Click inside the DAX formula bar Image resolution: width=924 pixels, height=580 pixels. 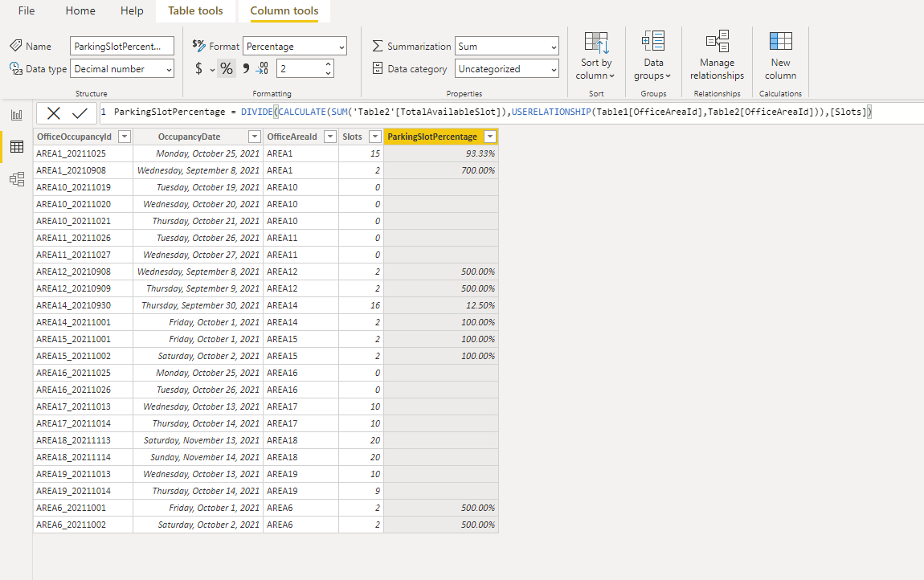coord(512,112)
